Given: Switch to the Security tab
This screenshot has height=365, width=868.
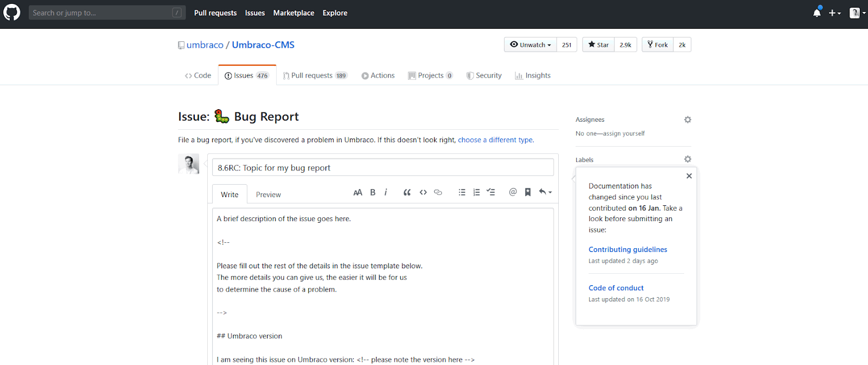Looking at the screenshot, I should (484, 75).
